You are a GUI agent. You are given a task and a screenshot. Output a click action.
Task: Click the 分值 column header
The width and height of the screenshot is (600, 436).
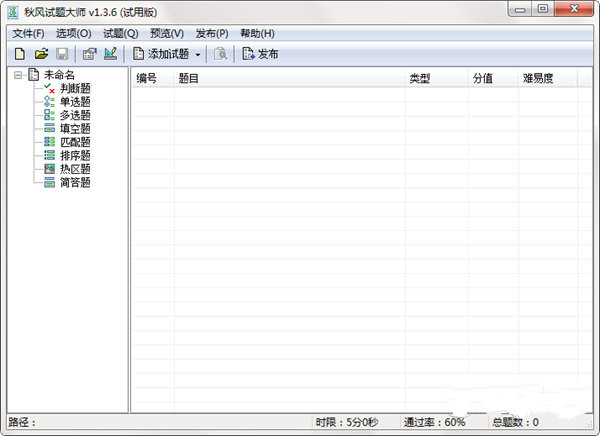point(483,77)
